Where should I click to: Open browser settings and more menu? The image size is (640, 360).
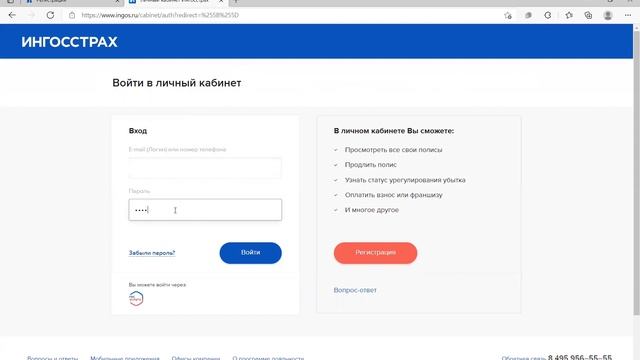[x=628, y=16]
